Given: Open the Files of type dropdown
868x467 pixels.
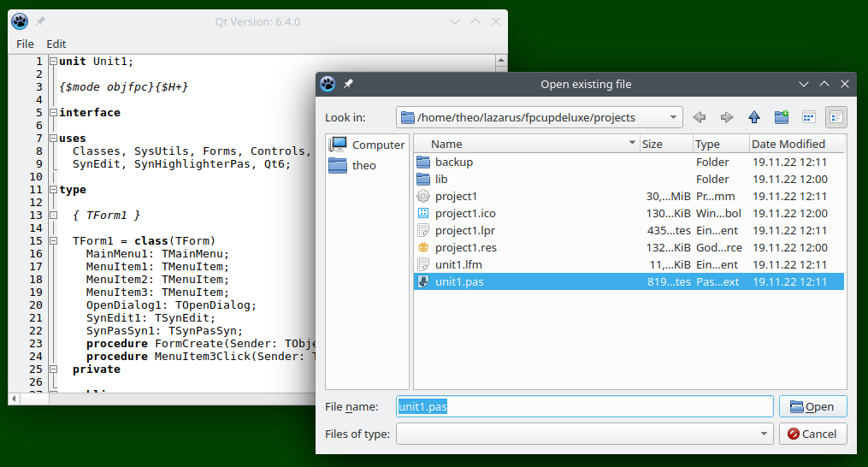Looking at the screenshot, I should tap(764, 434).
